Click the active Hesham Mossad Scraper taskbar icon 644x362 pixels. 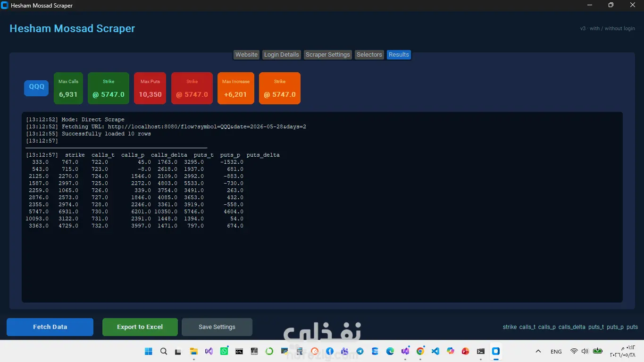[496, 351]
